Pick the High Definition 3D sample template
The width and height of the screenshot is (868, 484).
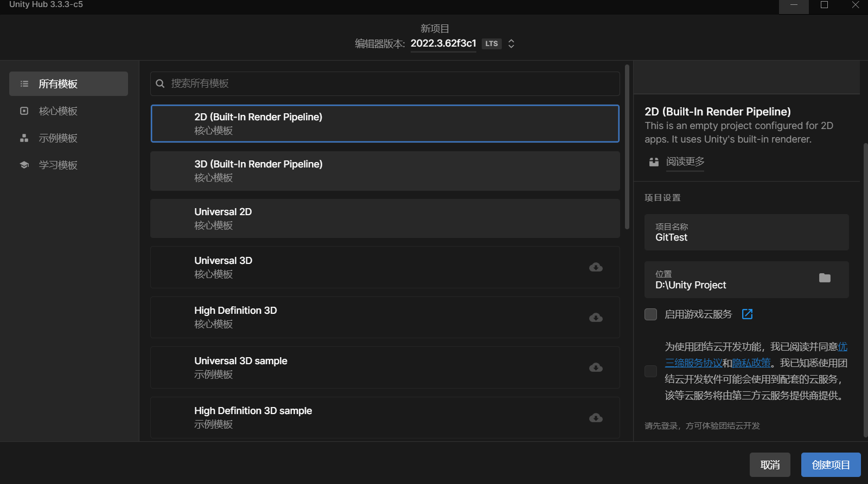click(385, 417)
